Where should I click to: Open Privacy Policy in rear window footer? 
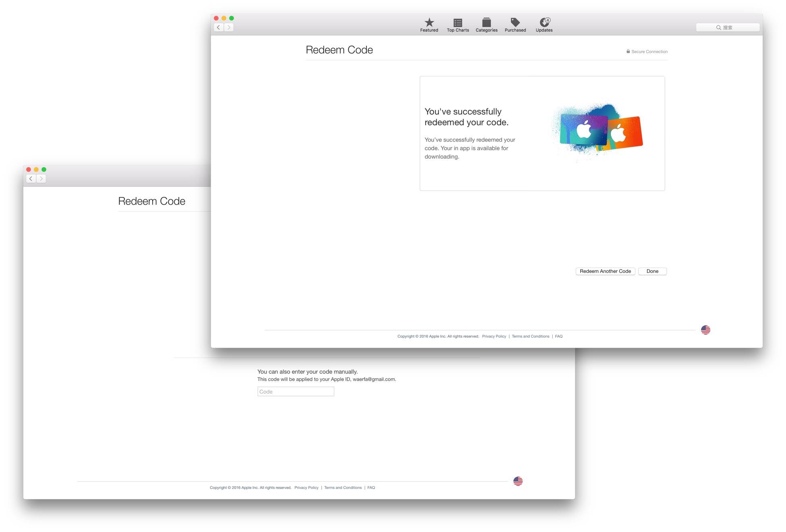(306, 488)
